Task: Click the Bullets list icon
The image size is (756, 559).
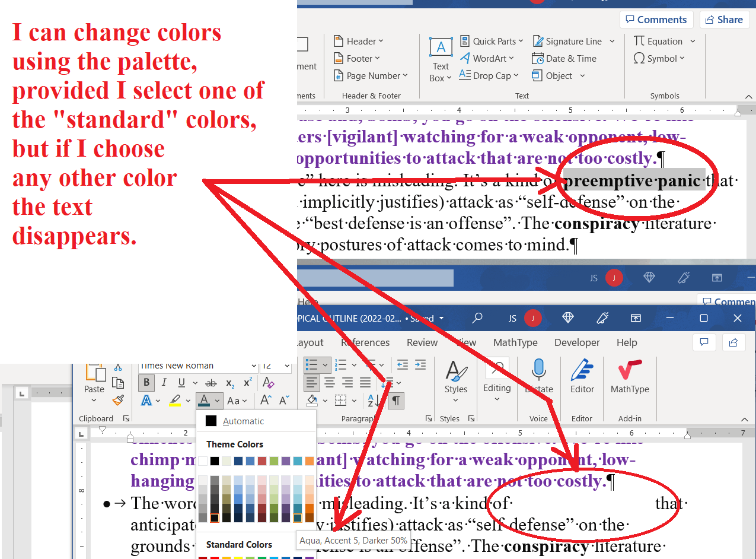Action: pos(310,364)
